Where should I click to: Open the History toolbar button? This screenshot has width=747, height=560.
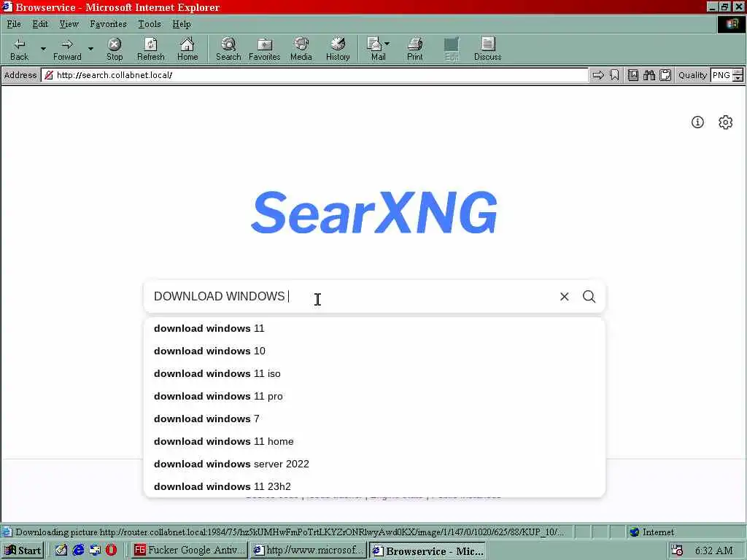point(338,50)
